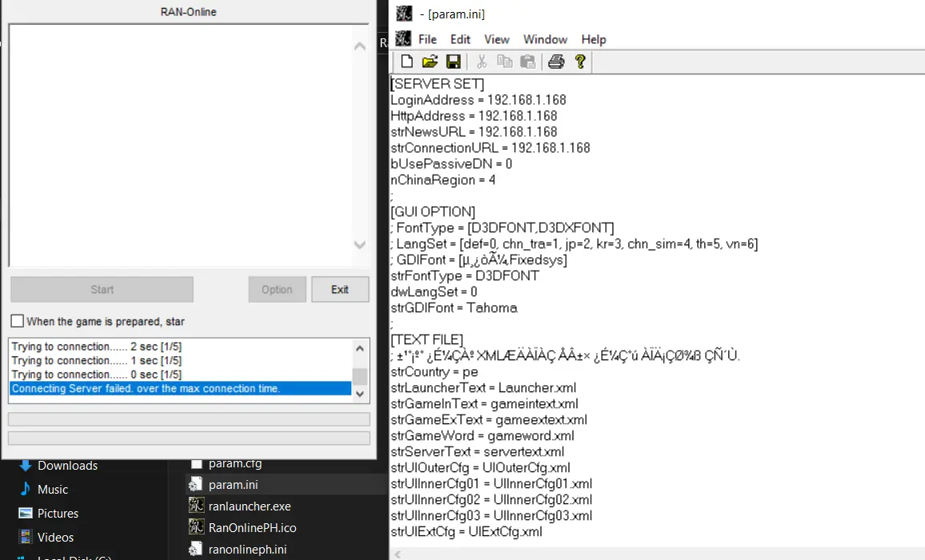Click the strGameWord = gameword.xml line

(483, 435)
